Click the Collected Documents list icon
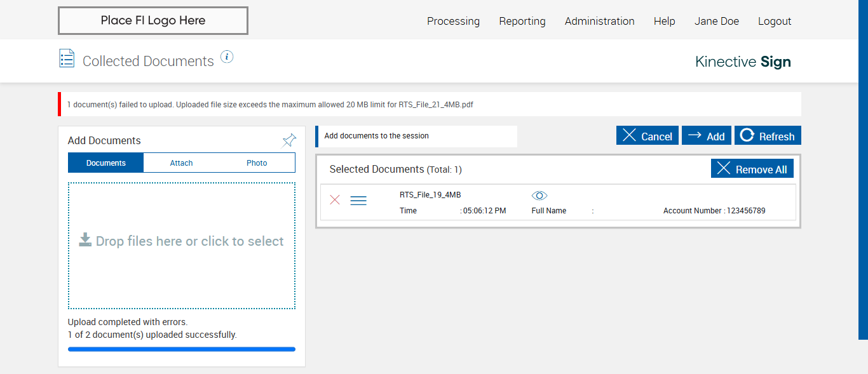 tap(67, 58)
